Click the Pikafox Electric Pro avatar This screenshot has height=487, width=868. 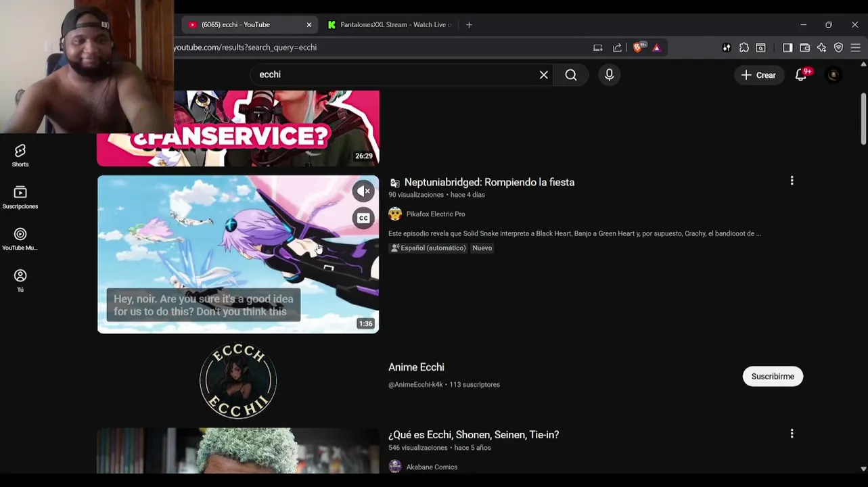(x=395, y=214)
